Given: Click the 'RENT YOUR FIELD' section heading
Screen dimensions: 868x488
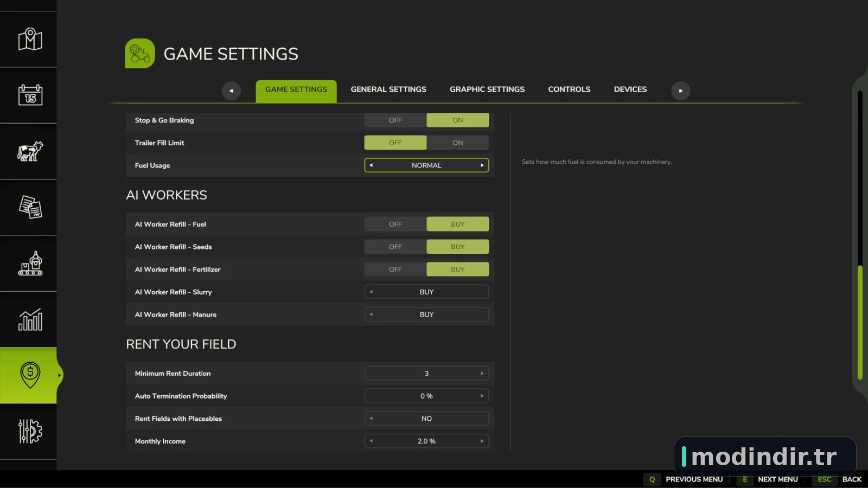Looking at the screenshot, I should click(x=181, y=344).
